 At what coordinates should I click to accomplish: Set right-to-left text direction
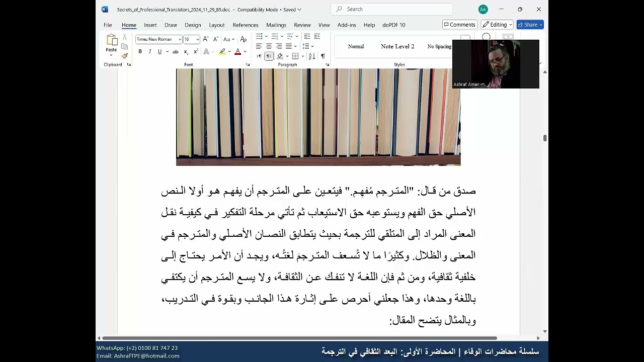coord(269,56)
